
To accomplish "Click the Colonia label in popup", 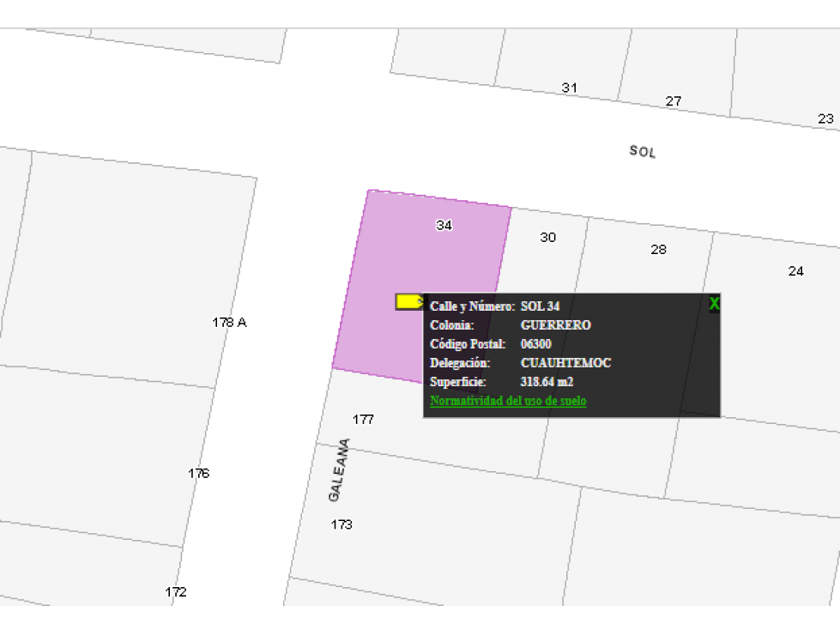I will (451, 325).
